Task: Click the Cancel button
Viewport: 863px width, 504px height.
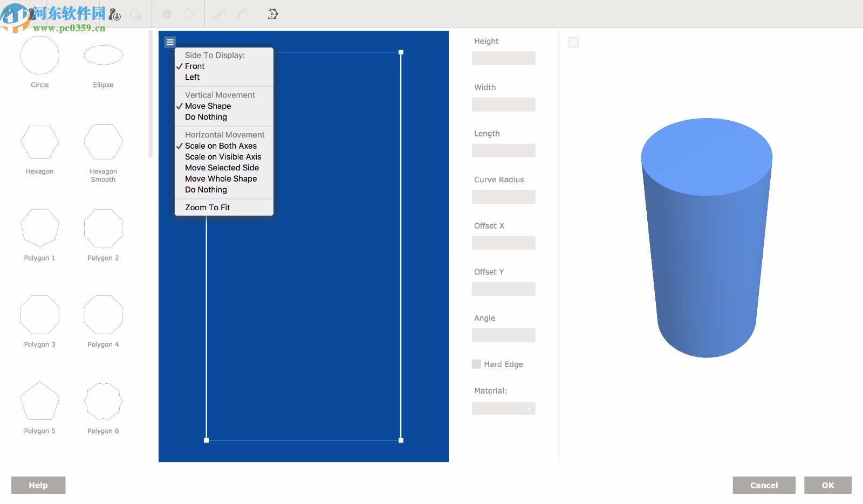Action: point(764,485)
